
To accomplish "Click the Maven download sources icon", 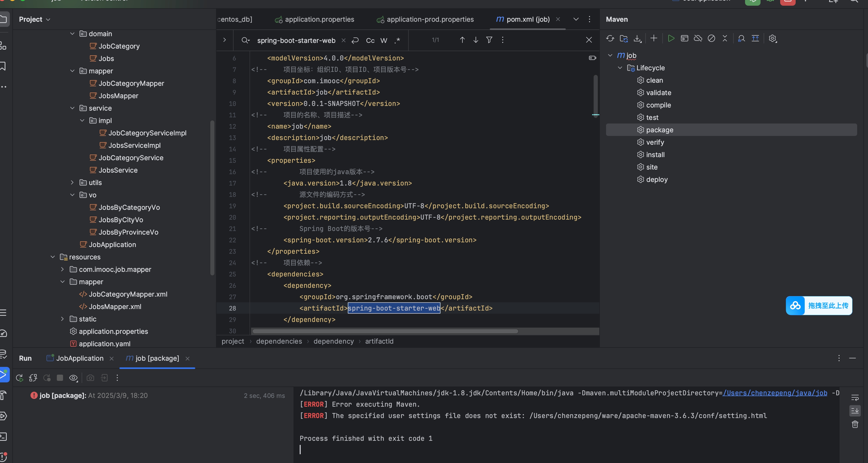I will (637, 38).
